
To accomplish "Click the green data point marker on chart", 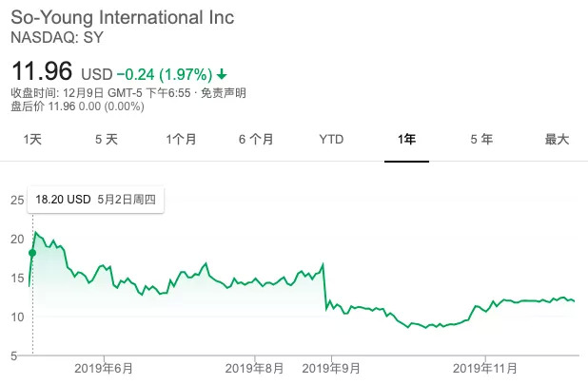I will (32, 252).
